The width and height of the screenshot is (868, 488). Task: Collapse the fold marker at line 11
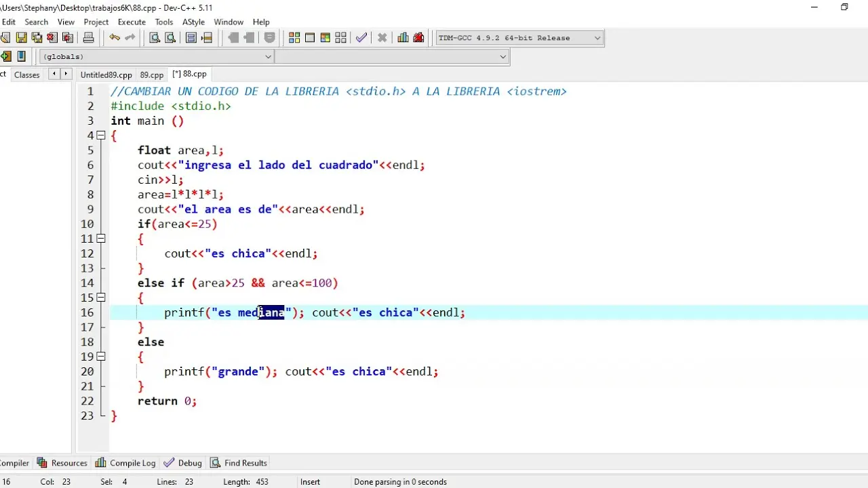tap(101, 239)
